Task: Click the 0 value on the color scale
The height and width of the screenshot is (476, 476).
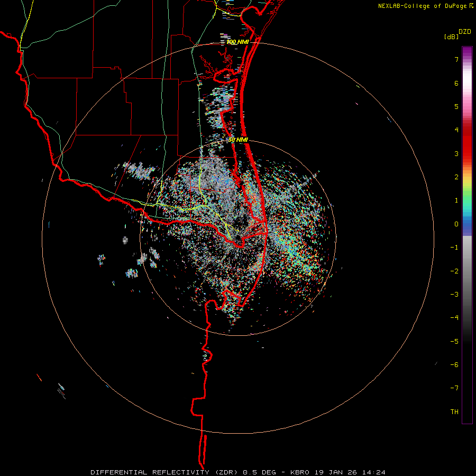Action: click(456, 224)
